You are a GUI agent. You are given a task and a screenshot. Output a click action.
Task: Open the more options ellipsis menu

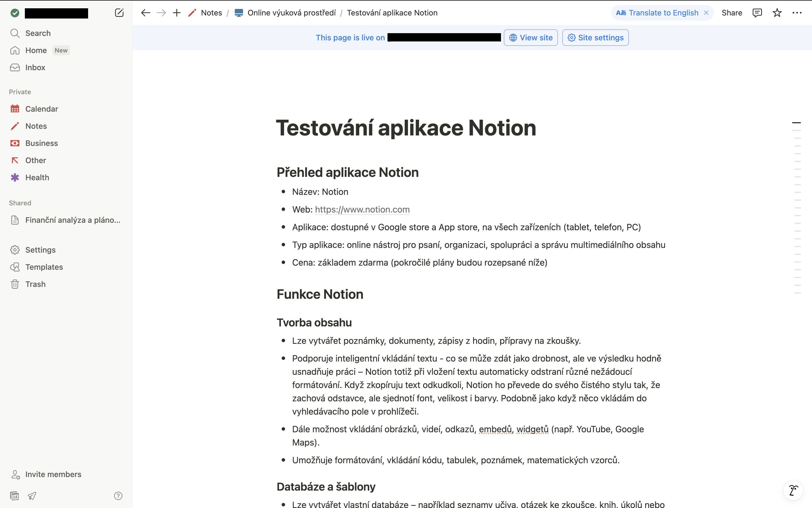click(x=797, y=12)
